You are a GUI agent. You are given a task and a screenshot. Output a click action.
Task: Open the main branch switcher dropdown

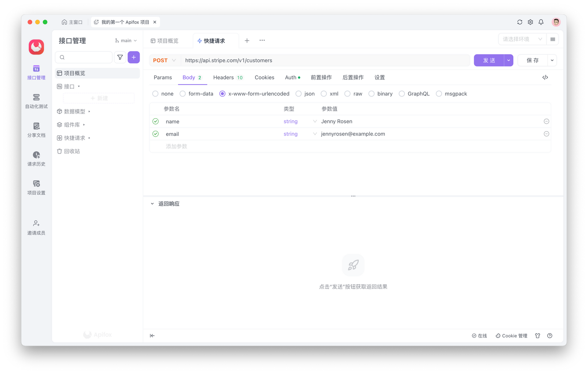point(126,40)
